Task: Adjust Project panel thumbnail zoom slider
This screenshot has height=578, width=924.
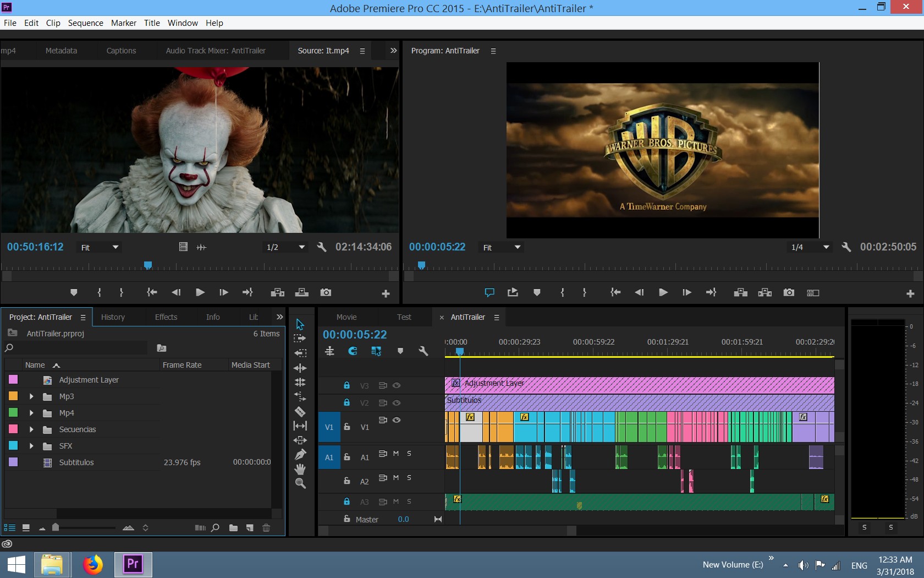Action: click(55, 527)
